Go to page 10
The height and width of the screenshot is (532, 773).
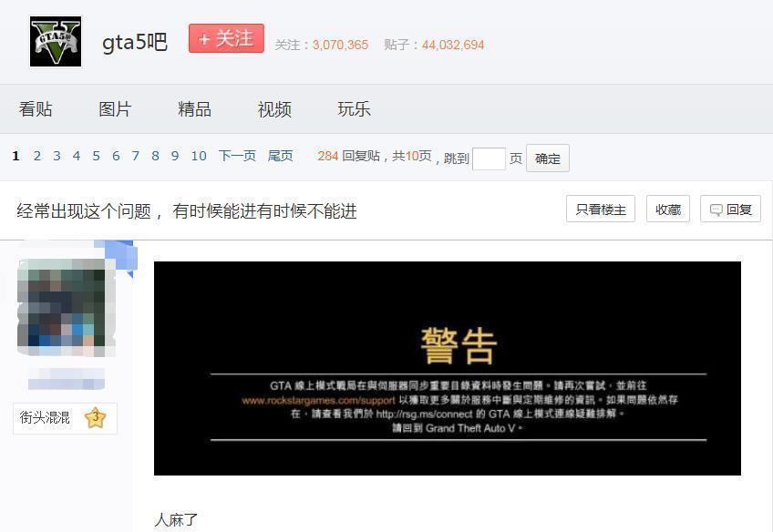coord(199,156)
